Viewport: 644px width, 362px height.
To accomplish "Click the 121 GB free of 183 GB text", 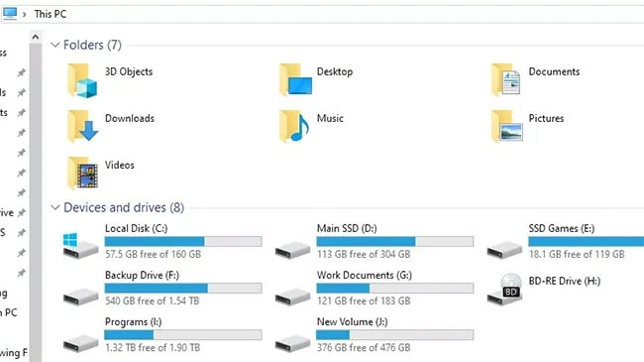I will [364, 302].
